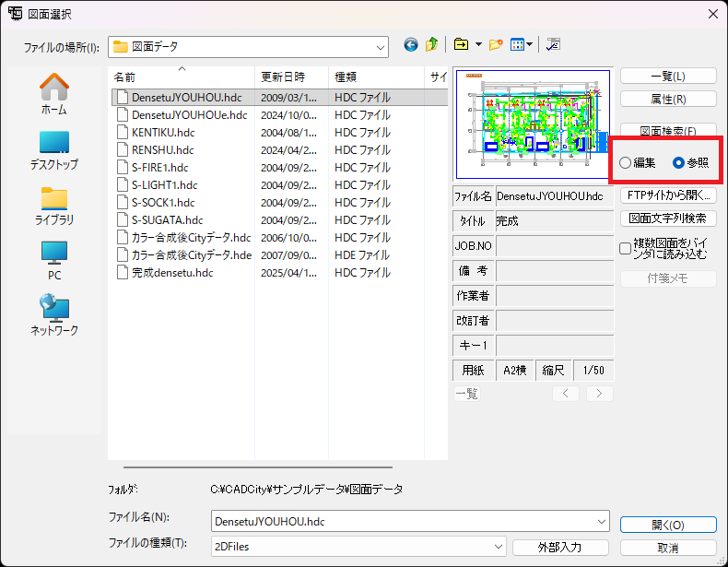This screenshot has width=728, height=567.
Task: Click the file icon of RENSHU.hdc
Action: point(123,150)
